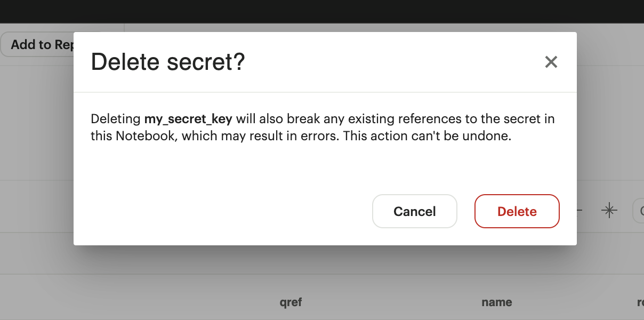Click the sparkle asterisk icon behind dialog
644x320 pixels.
tap(609, 211)
